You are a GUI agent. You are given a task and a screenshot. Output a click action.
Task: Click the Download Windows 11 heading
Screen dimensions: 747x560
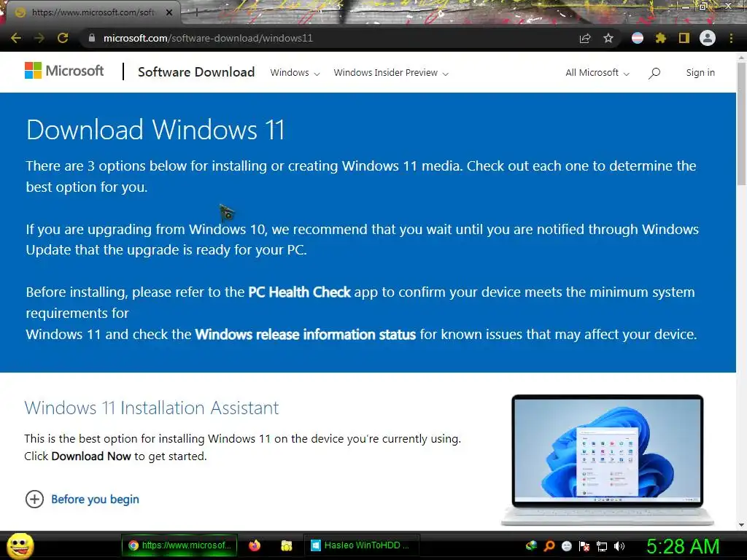click(155, 130)
